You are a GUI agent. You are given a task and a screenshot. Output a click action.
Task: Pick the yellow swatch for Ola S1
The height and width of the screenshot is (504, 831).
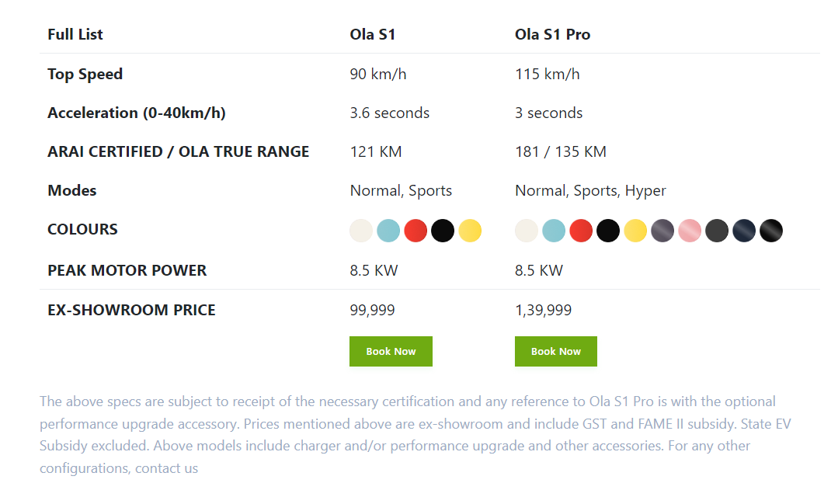click(470, 231)
